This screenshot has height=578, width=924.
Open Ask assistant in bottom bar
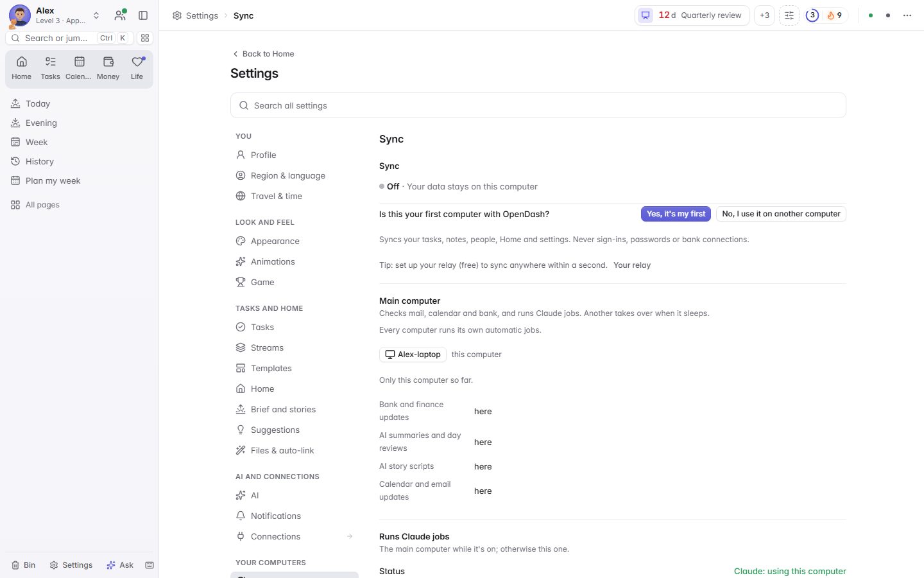pyautogui.click(x=120, y=565)
